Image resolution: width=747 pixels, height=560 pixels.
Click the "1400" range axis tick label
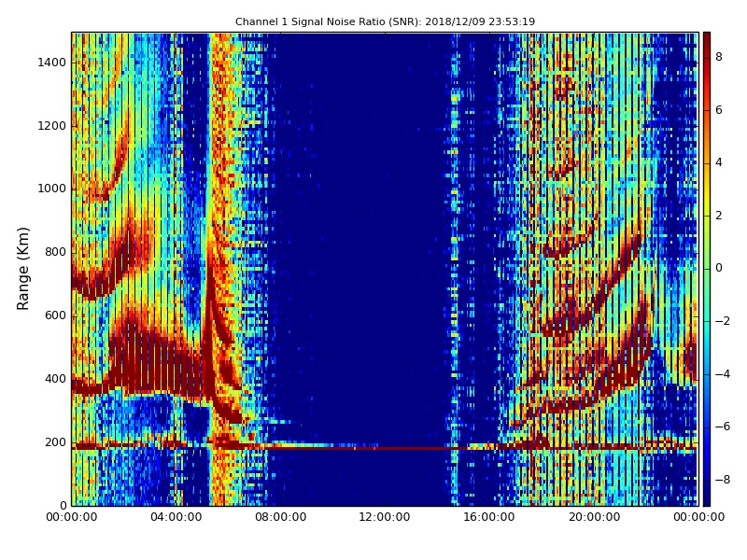tap(52, 63)
